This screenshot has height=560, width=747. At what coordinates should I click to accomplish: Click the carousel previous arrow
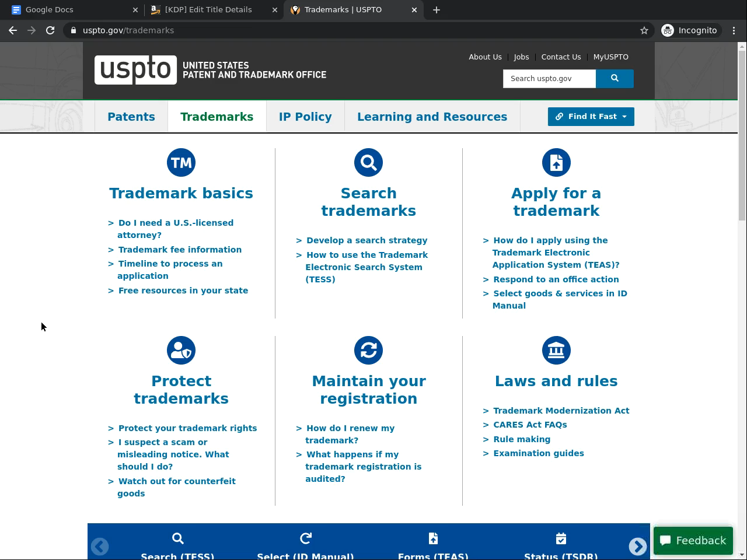(x=100, y=547)
